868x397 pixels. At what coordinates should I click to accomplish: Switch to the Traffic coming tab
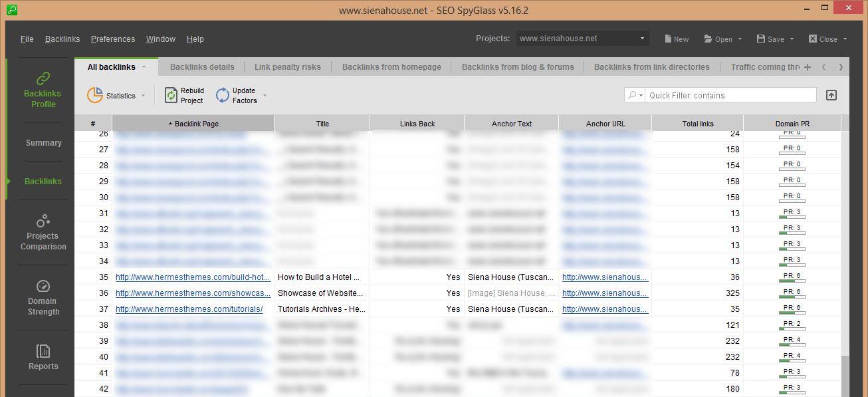coord(764,67)
